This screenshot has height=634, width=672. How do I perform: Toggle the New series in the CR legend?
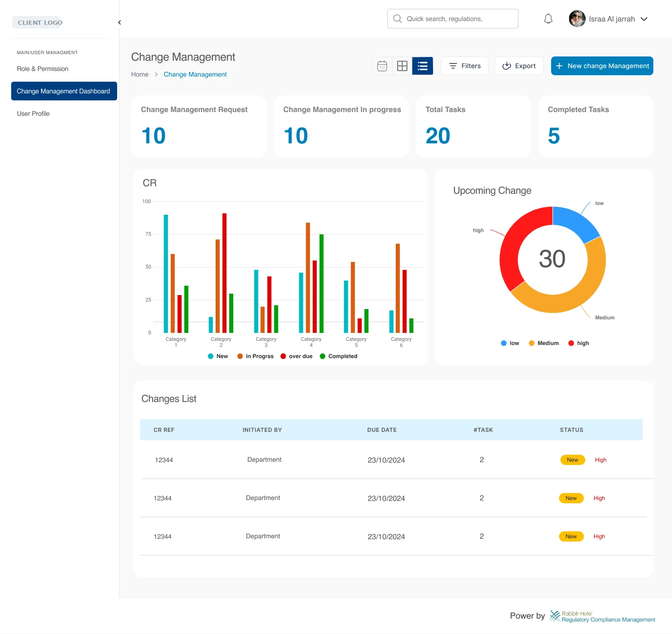point(218,356)
